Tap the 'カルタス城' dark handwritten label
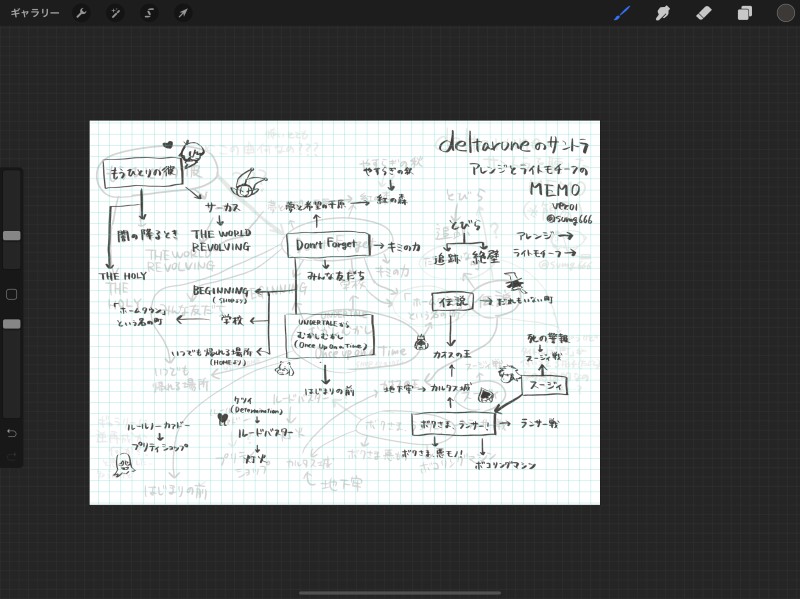The image size is (800, 599). (x=451, y=388)
